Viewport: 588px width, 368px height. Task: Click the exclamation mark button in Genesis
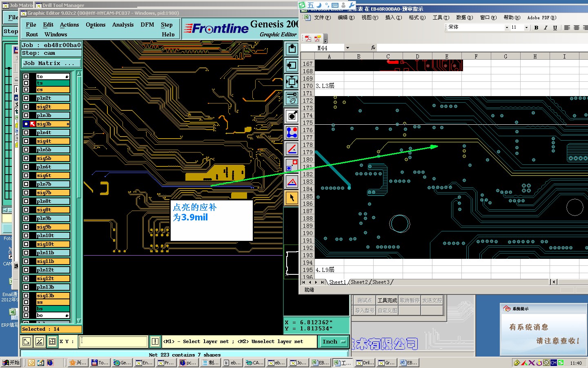click(x=155, y=341)
